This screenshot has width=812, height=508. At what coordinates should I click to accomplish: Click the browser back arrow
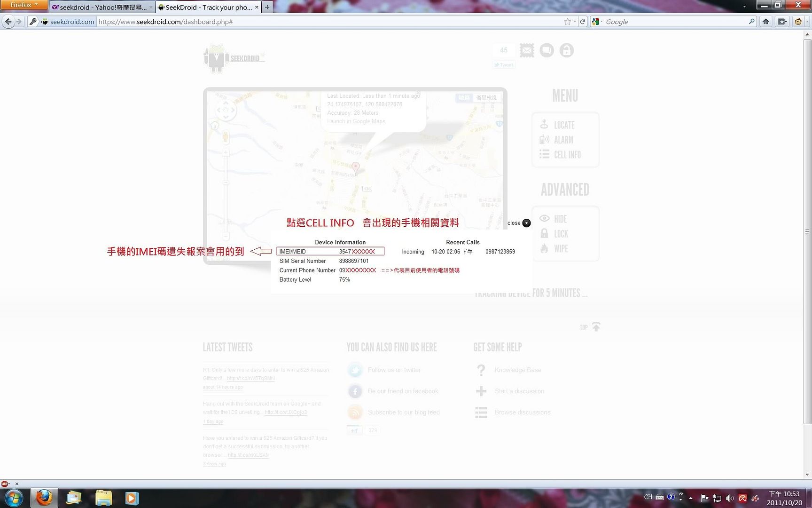(x=8, y=22)
